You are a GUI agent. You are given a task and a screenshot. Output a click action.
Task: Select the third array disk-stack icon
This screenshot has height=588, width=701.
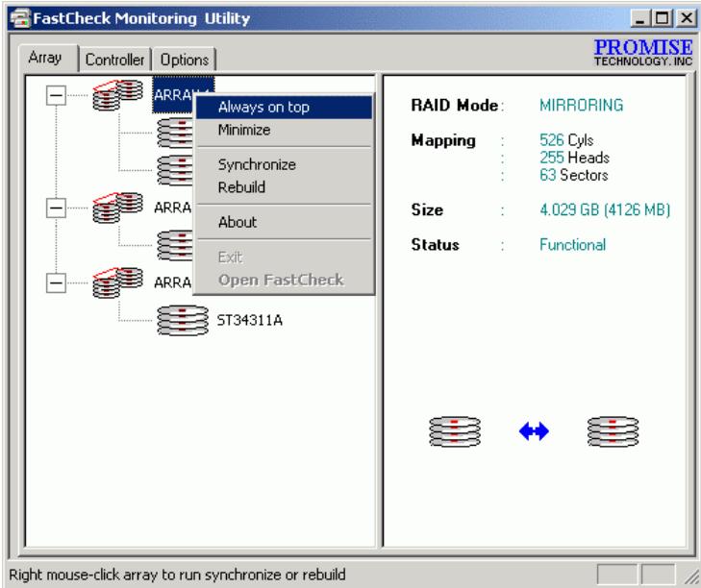click(117, 282)
